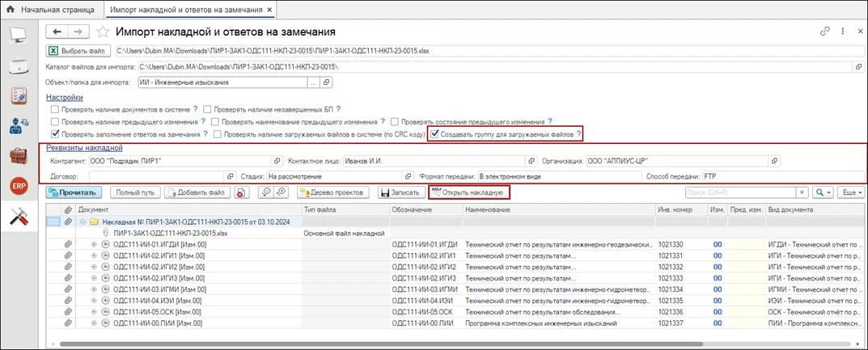Open the tools section with hammer and wrench icon
868x350 pixels.
click(x=18, y=217)
